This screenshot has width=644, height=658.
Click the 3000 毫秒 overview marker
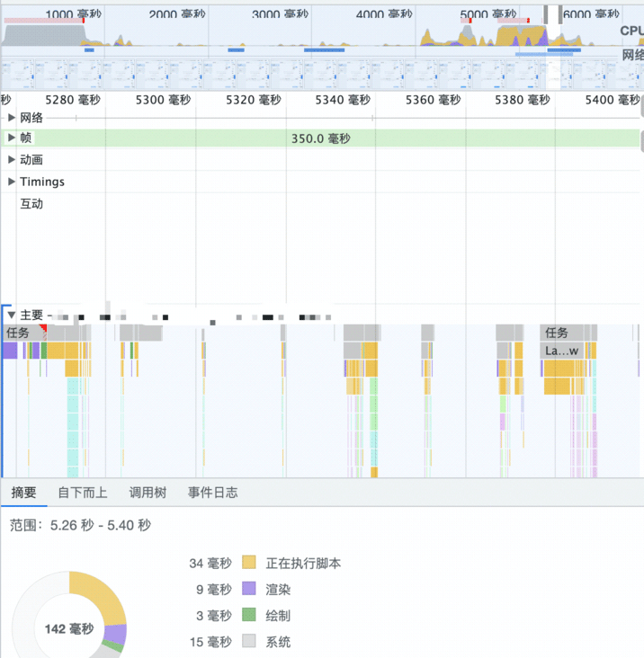pyautogui.click(x=280, y=14)
